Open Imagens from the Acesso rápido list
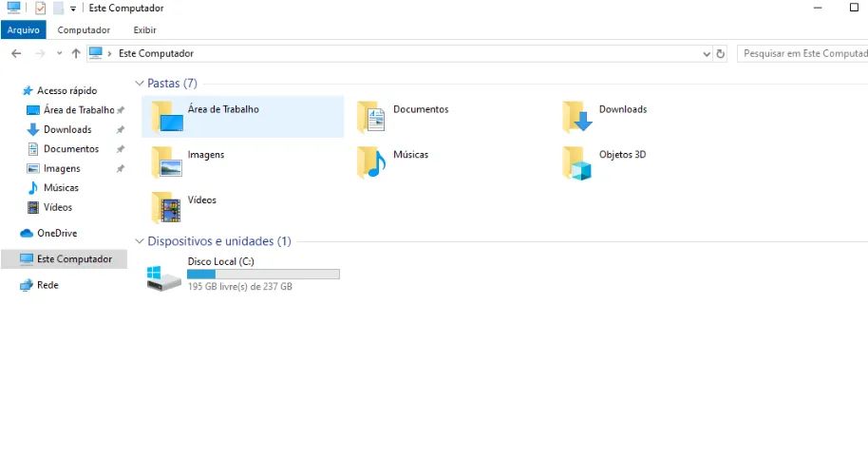This screenshot has width=868, height=456. 61,169
